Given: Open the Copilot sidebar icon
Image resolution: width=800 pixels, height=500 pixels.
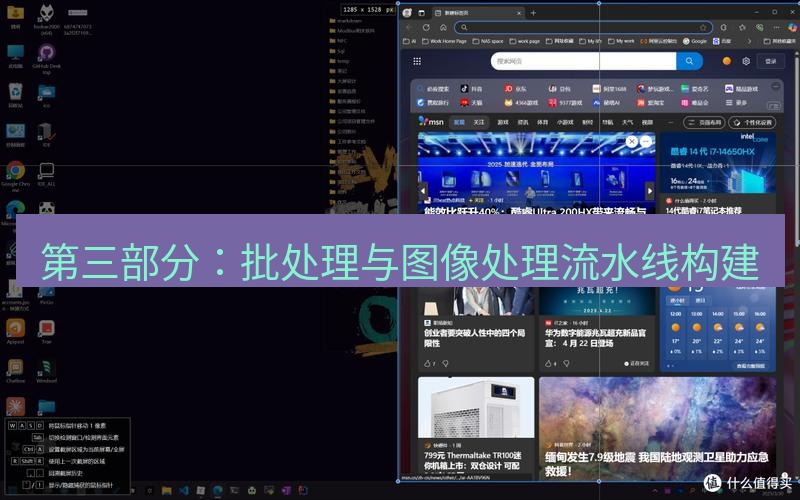Looking at the screenshot, I should click(x=793, y=27).
